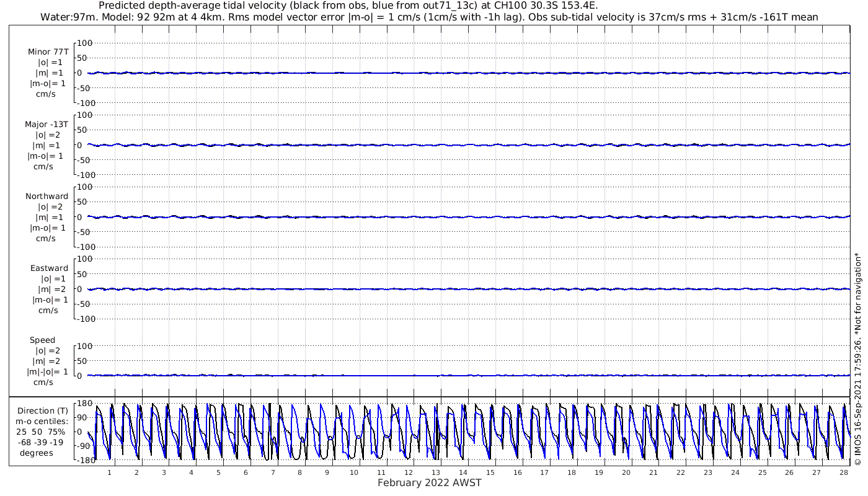The width and height of the screenshot is (868, 496).
Task: Click '|o| =1' under Minor 77T
Action: (51, 63)
